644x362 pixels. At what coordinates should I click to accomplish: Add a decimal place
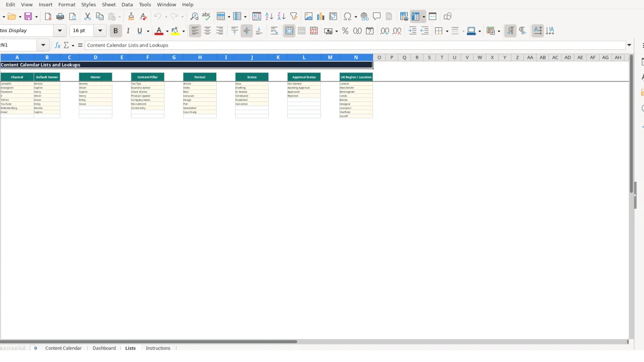click(385, 31)
